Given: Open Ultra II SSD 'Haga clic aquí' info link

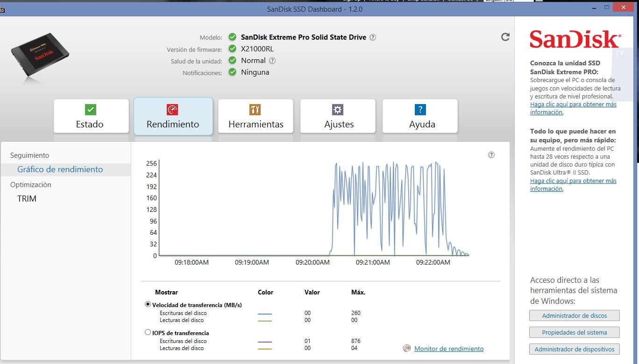Looking at the screenshot, I should click(x=573, y=185).
